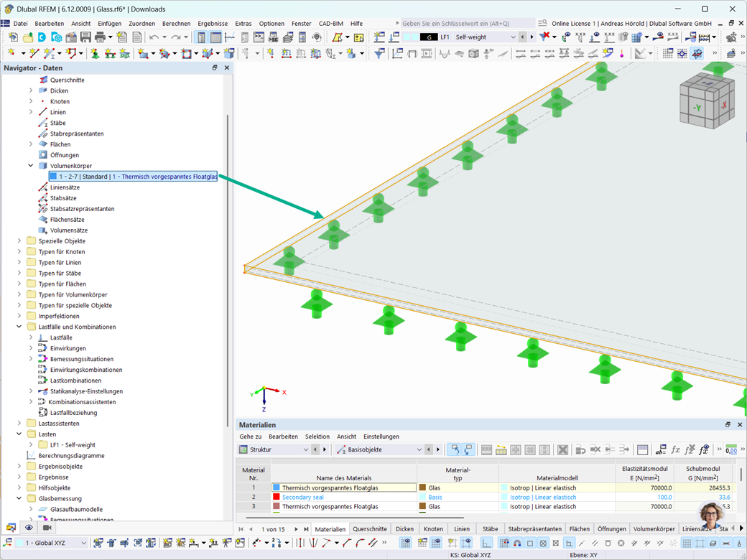
Task: Activate the Self-weight load case selector arrow
Action: (x=513, y=36)
